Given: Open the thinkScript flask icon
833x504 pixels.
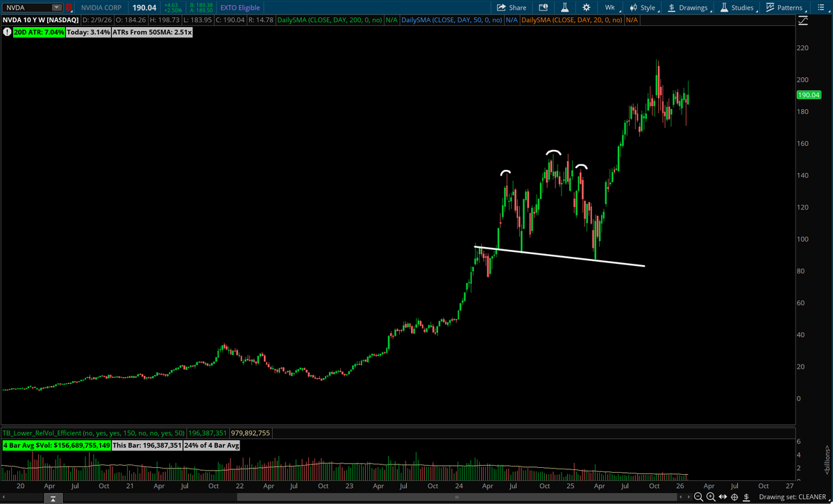Looking at the screenshot, I should click(564, 8).
